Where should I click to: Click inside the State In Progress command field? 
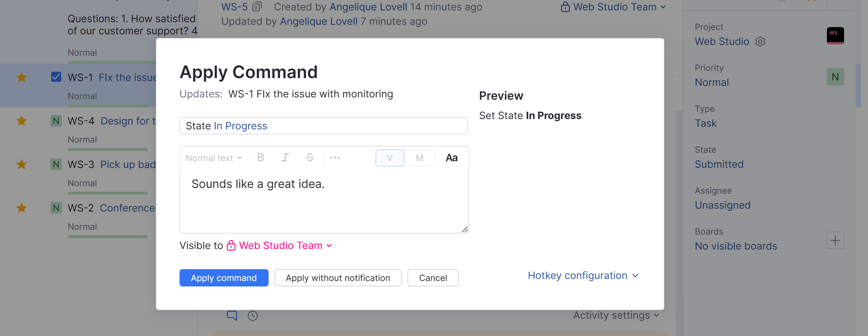pos(323,125)
